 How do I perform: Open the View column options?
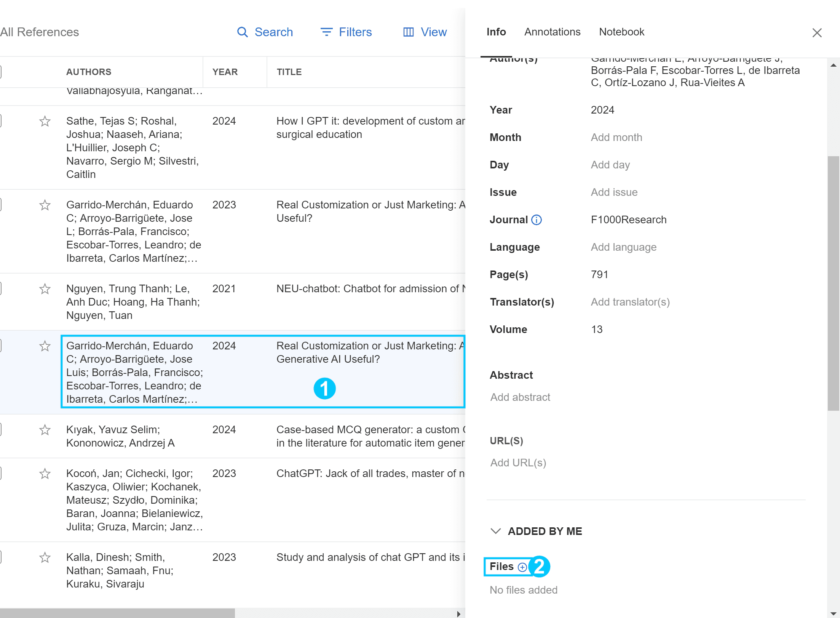coord(425,32)
